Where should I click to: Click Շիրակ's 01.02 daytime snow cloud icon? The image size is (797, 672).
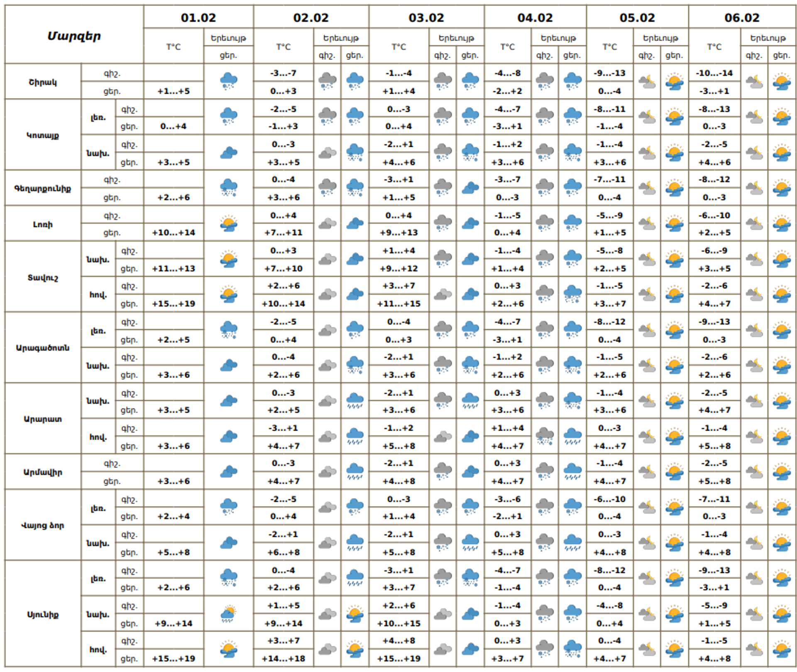(x=228, y=81)
